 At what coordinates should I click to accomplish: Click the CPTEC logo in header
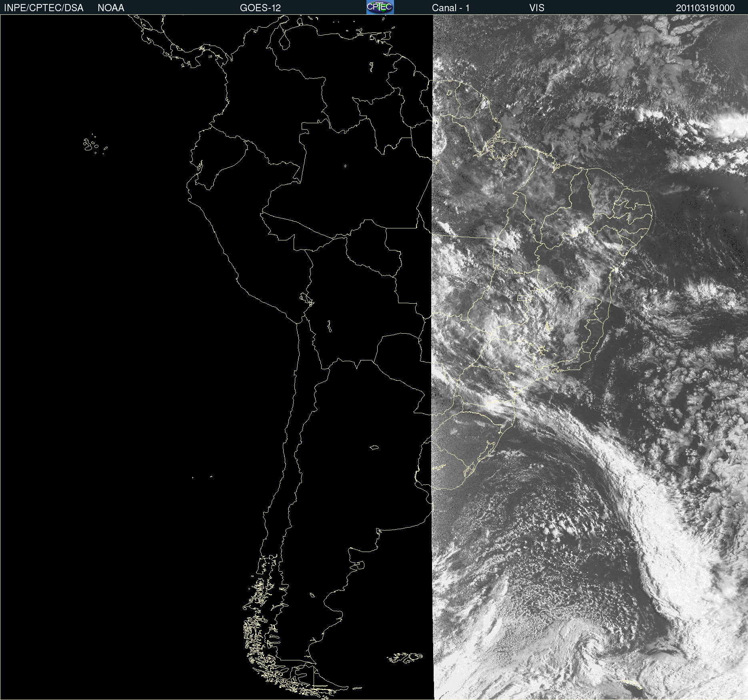click(x=380, y=7)
